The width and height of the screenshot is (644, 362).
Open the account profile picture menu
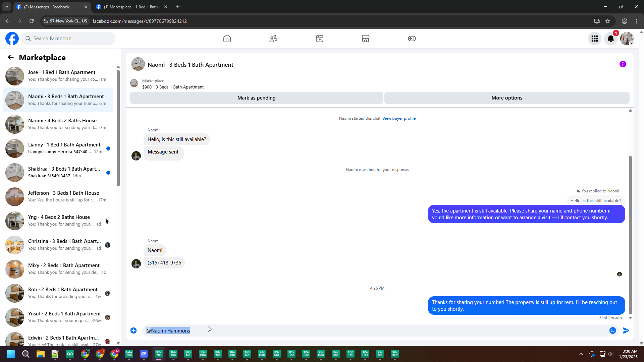coord(627,39)
